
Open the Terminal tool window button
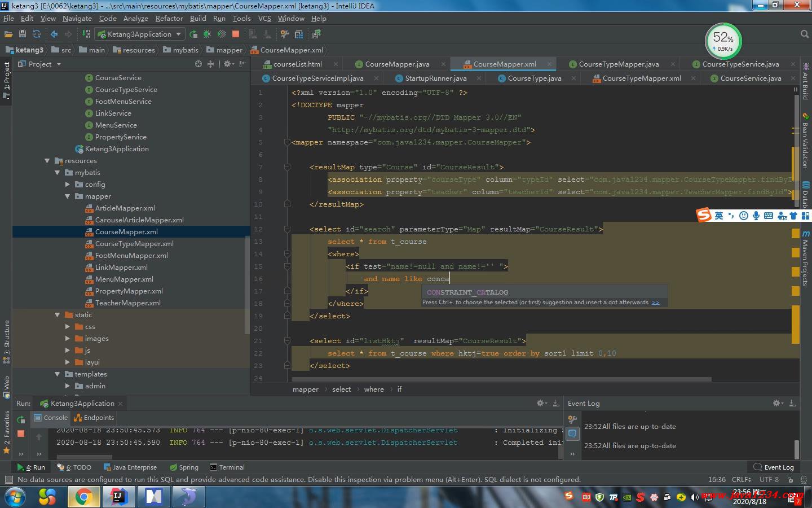[x=227, y=467]
